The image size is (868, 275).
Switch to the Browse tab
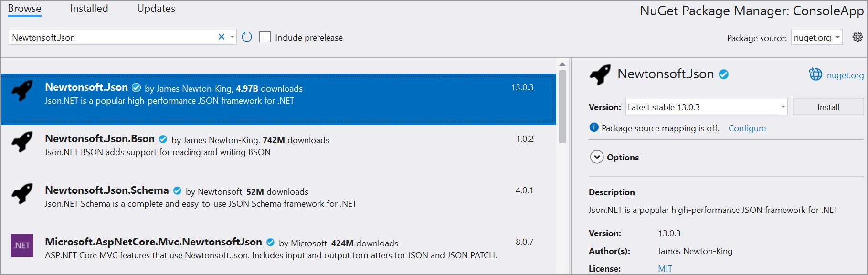tap(24, 9)
